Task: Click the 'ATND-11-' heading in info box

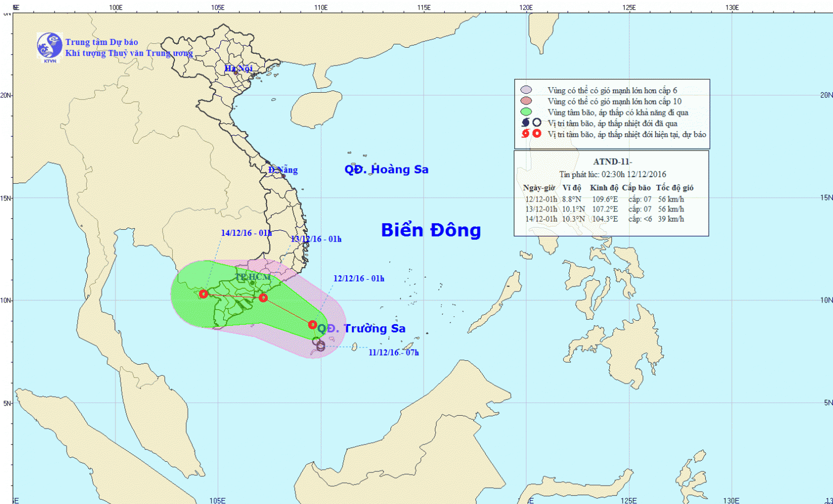Action: click(x=613, y=162)
